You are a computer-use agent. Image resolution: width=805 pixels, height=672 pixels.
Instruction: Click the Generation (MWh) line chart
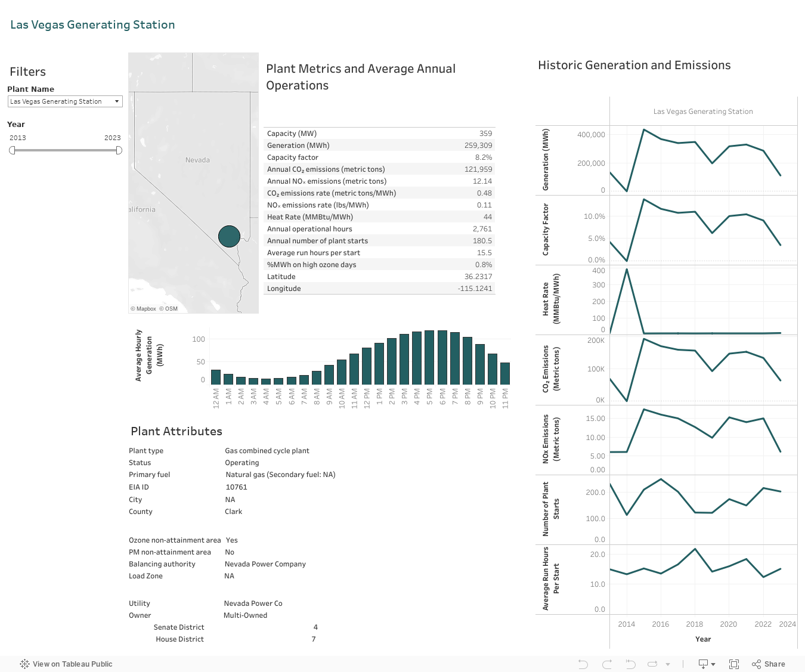point(703,160)
